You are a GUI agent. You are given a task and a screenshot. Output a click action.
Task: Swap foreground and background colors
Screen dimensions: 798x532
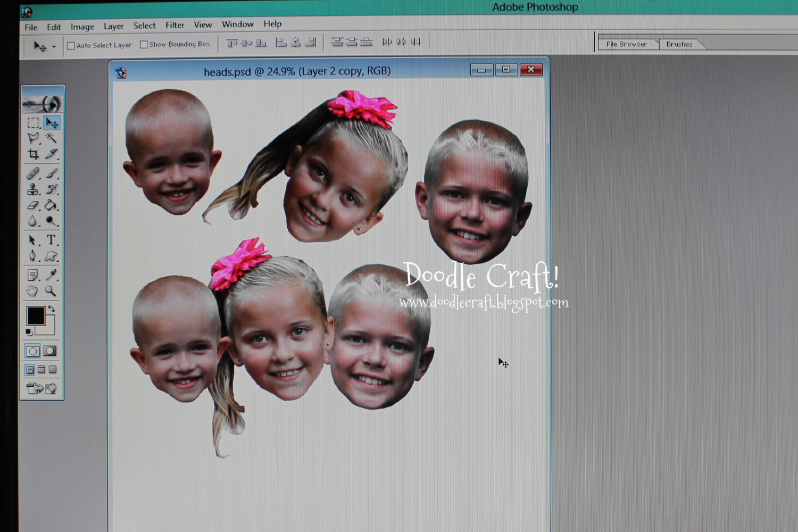(52, 309)
